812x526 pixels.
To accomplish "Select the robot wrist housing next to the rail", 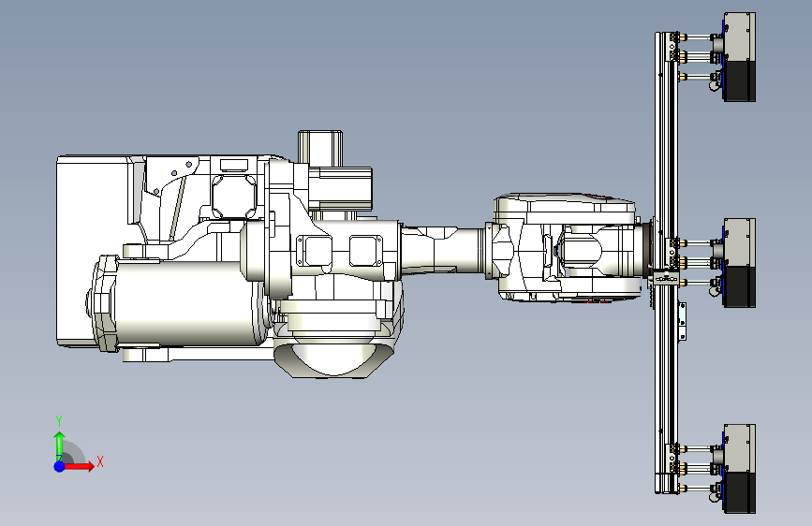I will coord(567,247).
